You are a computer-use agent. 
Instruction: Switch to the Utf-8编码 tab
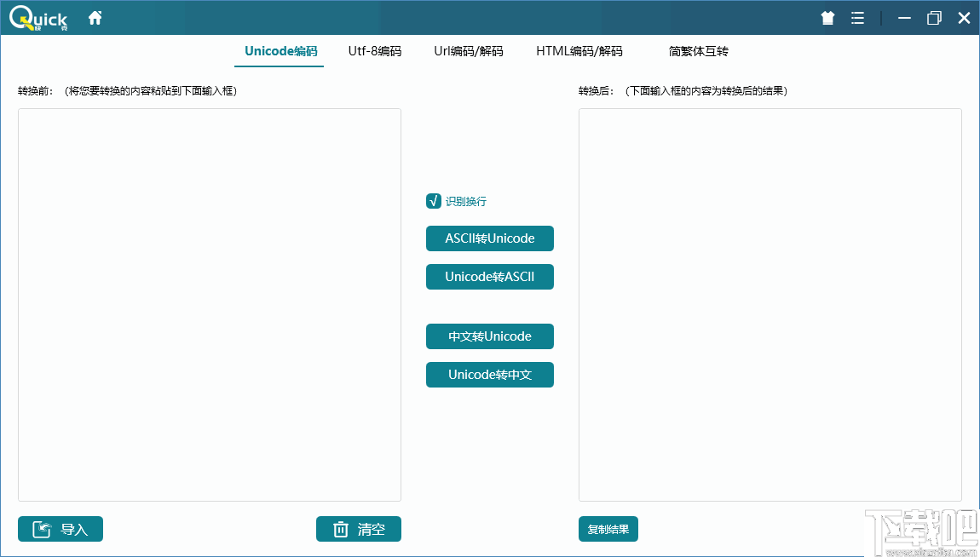[374, 51]
